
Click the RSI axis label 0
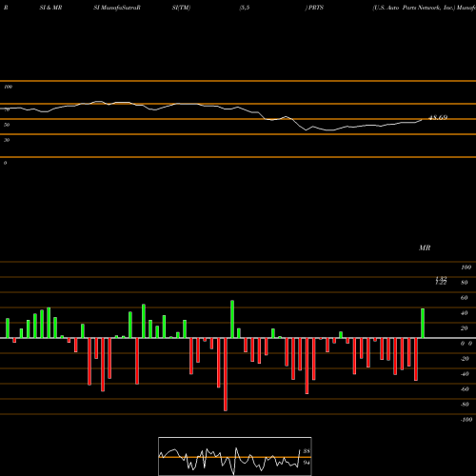pyautogui.click(x=5, y=163)
